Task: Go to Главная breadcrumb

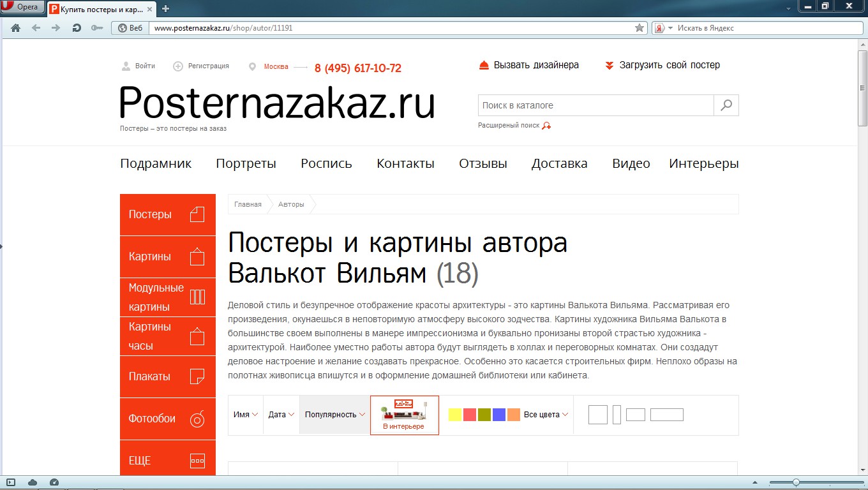Action: click(248, 204)
